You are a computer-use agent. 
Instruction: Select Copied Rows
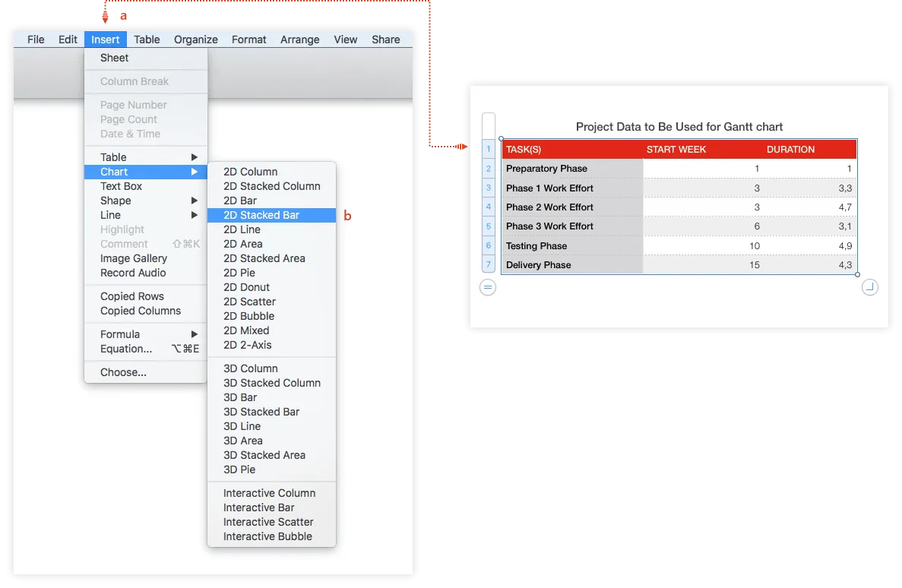coord(146,296)
